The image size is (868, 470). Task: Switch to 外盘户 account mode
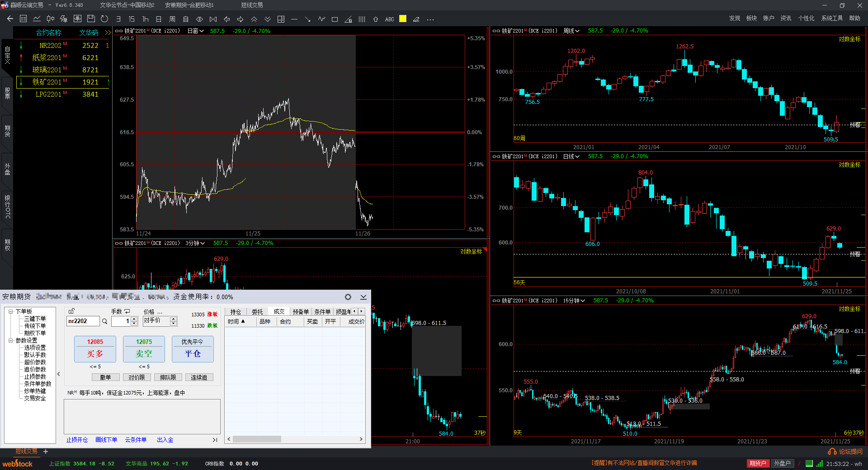pos(782,463)
